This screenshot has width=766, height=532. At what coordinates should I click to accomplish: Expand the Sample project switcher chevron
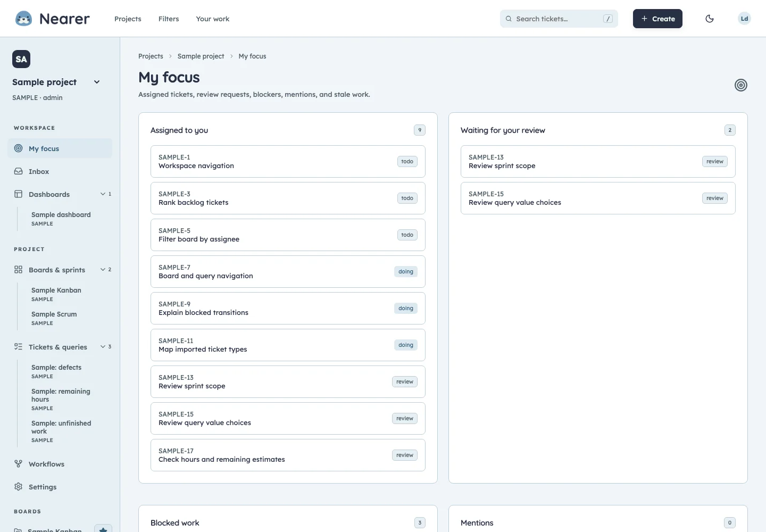click(97, 82)
